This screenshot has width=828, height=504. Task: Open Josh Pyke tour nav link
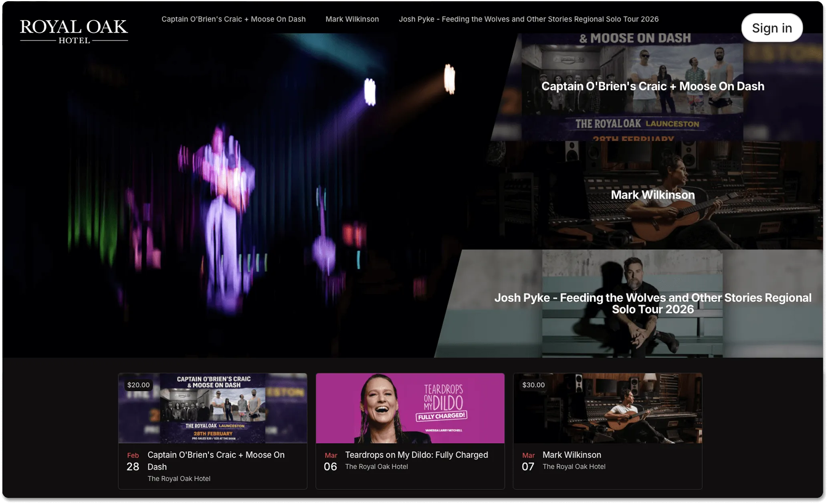tap(528, 19)
